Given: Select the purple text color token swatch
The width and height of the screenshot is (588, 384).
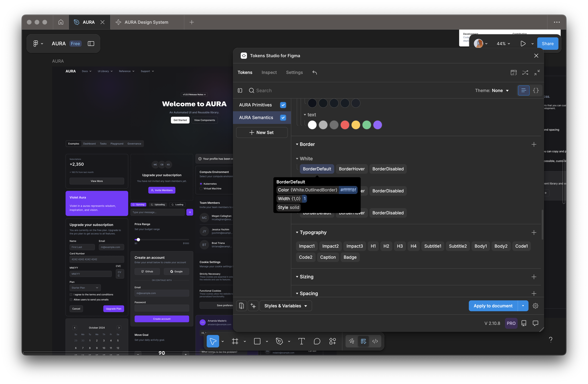Looking at the screenshot, I should [377, 125].
